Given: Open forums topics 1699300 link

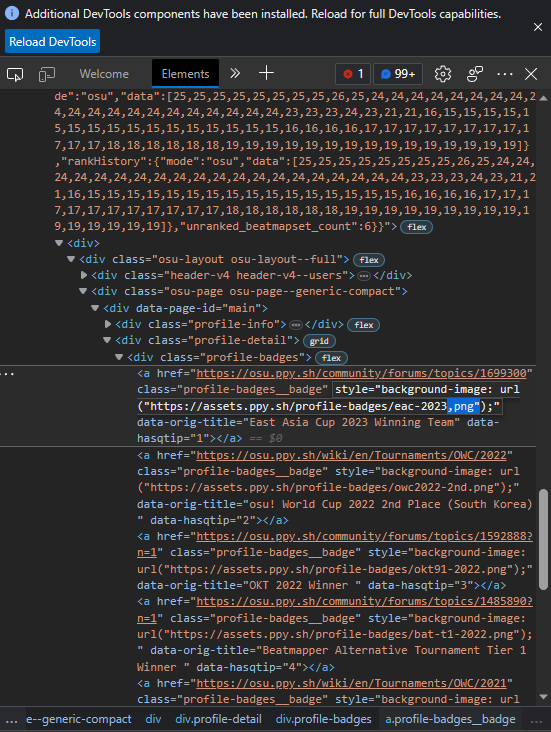Looking at the screenshot, I should pyautogui.click(x=361, y=373).
